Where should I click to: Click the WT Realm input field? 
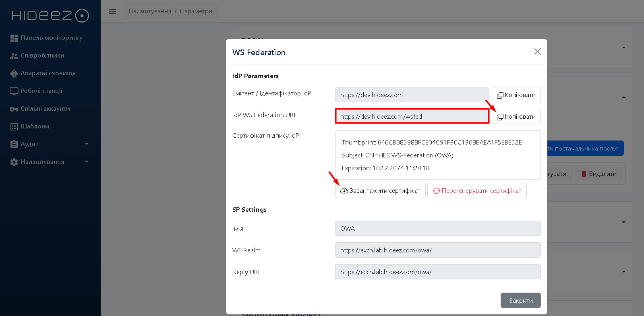(437, 250)
